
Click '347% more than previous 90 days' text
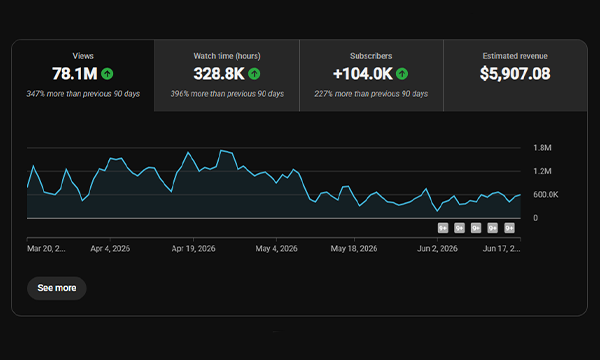pyautogui.click(x=83, y=94)
